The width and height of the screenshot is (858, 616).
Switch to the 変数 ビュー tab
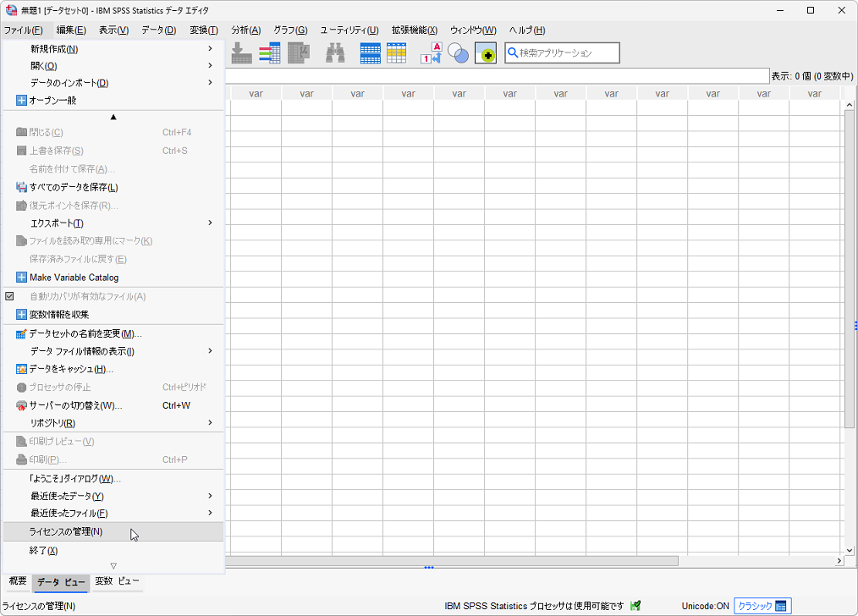[117, 581]
